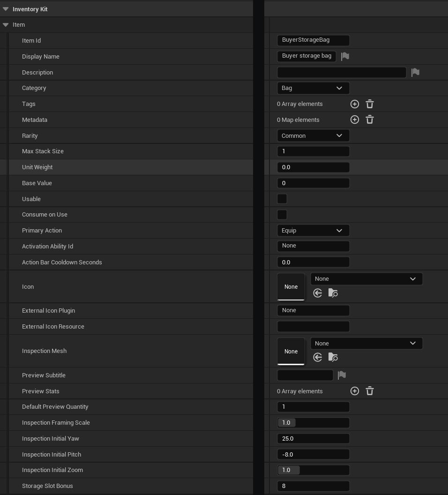Use selected asset arrow for Icon
Viewport: 448px width, 495px height.
317,293
